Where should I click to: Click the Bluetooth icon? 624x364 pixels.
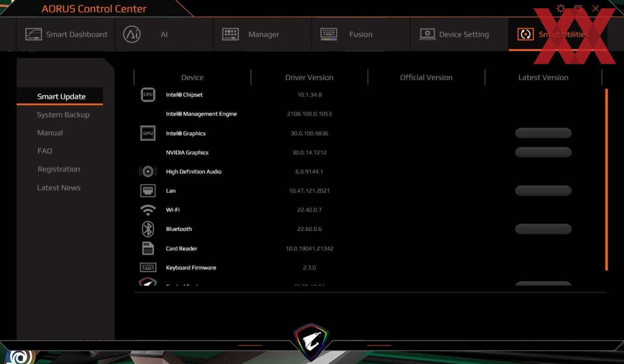[148, 229]
